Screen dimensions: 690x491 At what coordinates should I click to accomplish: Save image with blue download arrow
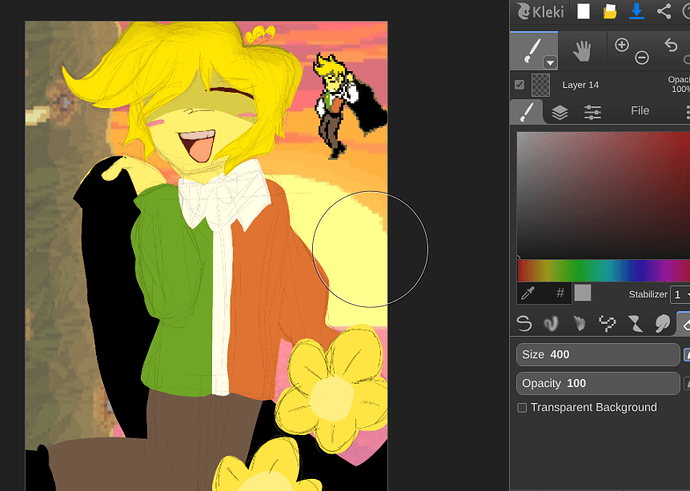point(636,11)
